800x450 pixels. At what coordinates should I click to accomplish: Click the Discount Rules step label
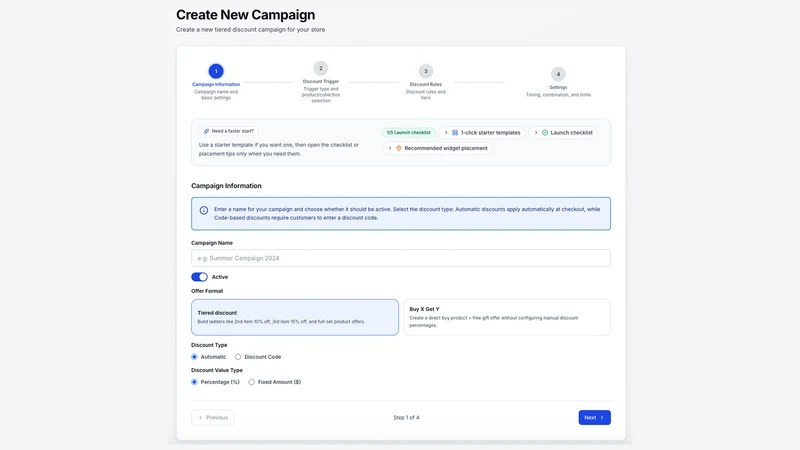[x=426, y=85]
